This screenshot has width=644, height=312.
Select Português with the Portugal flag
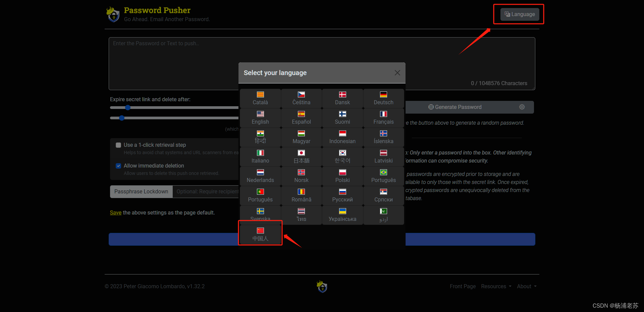point(260,196)
